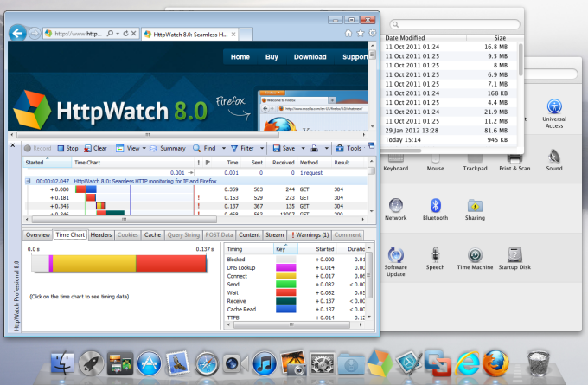Open Software Update preferences
Viewport: 588px width, 385px height.
[396, 262]
